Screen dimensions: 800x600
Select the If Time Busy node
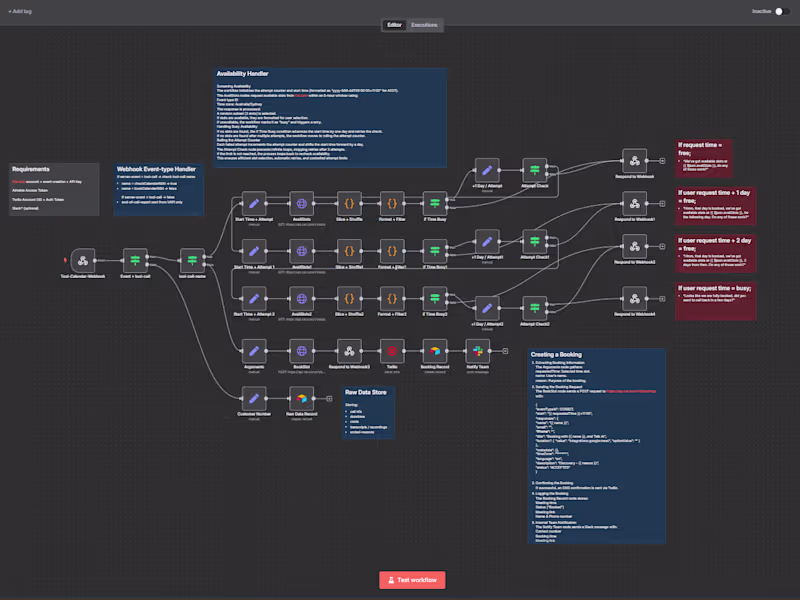pyautogui.click(x=435, y=202)
